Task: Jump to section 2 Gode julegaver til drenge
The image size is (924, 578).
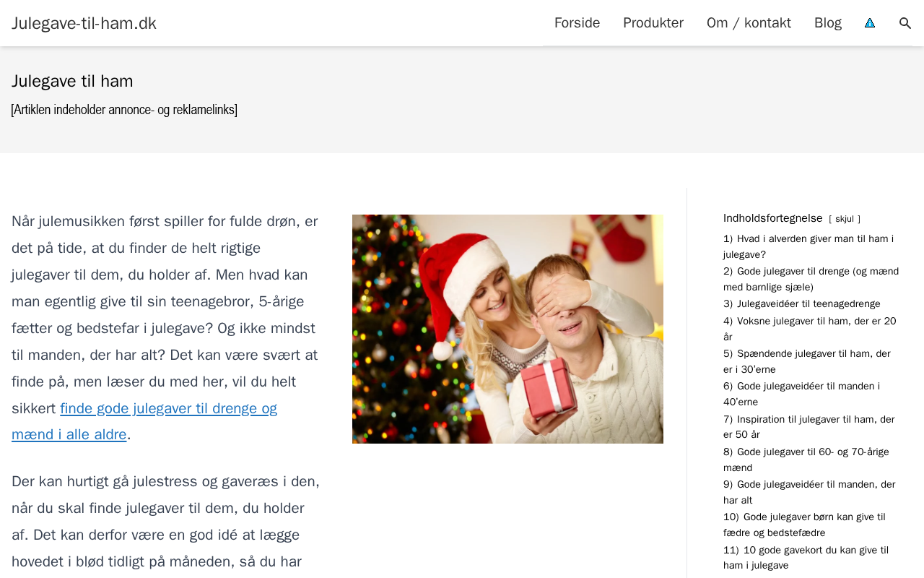Action: tap(811, 279)
